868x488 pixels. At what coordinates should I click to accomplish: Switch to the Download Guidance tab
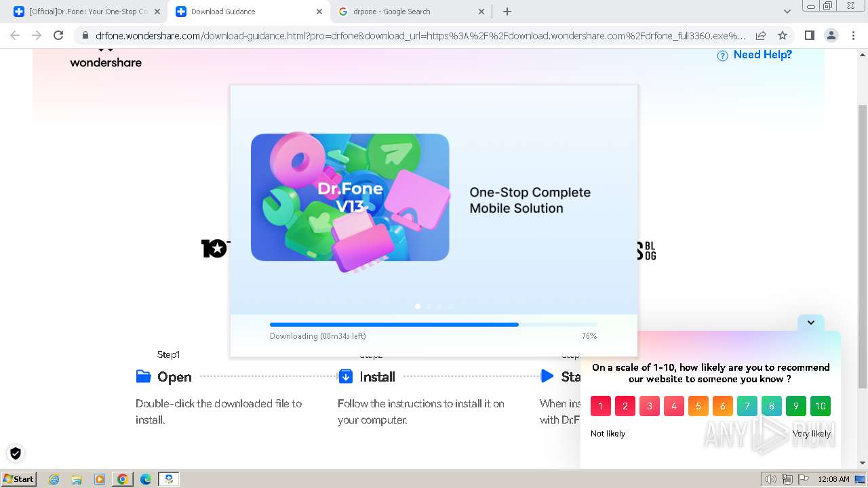point(248,12)
